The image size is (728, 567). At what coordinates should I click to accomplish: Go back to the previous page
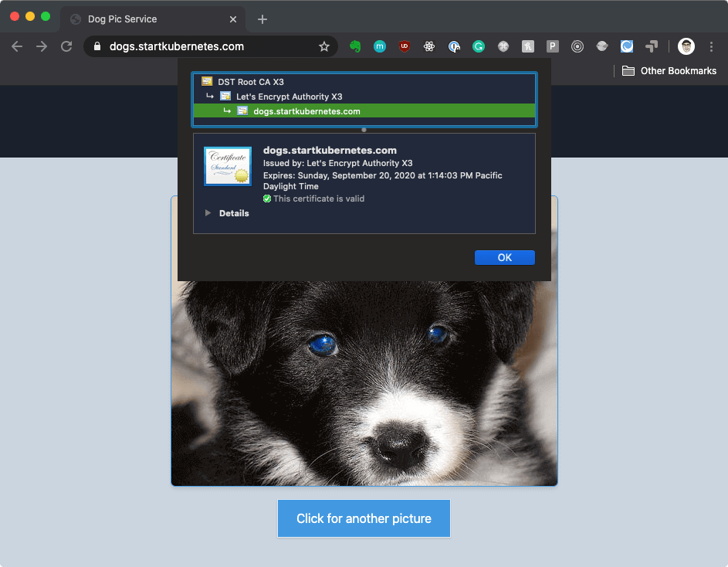tap(17, 46)
